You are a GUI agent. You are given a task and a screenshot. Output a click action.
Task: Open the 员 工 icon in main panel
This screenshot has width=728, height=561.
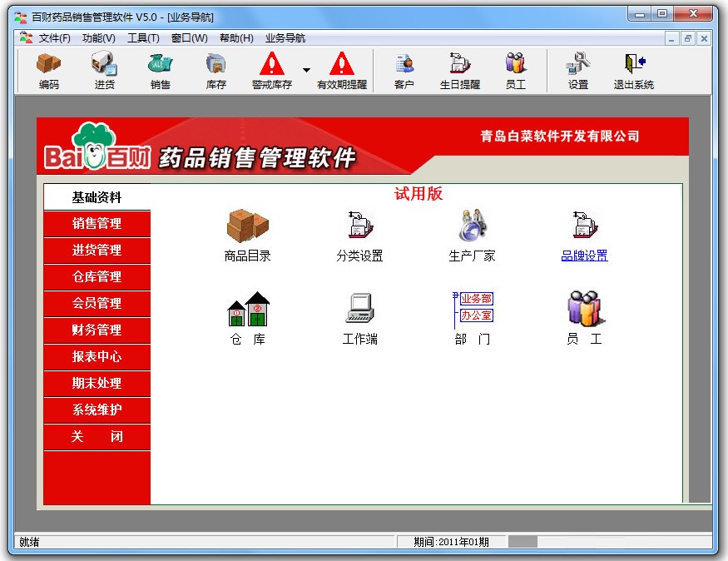[585, 319]
